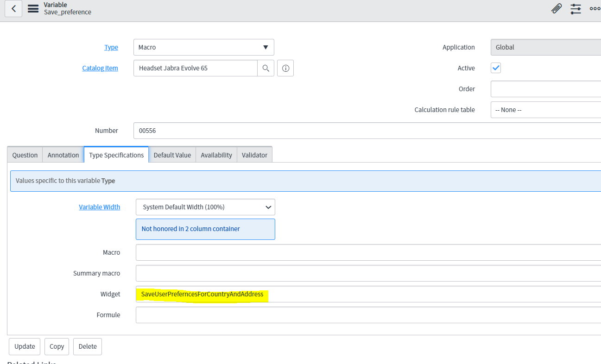The width and height of the screenshot is (601, 364).
Task: Open the three-dot more options menu
Action: (x=595, y=8)
